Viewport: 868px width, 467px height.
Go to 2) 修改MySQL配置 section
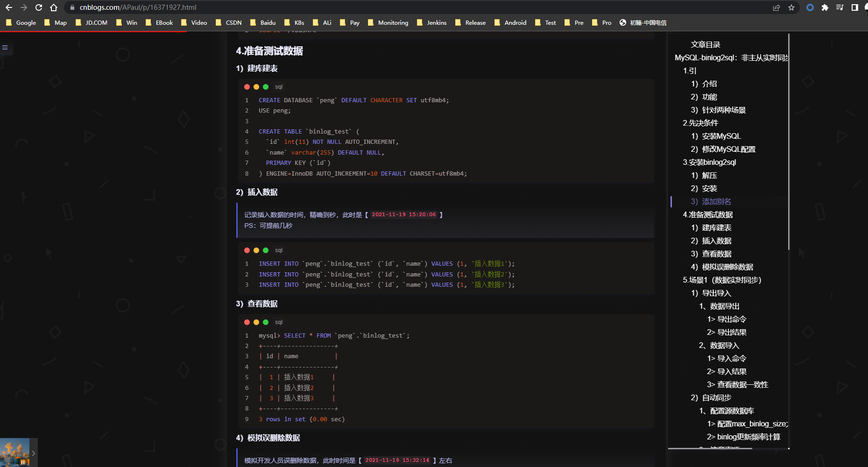point(723,149)
